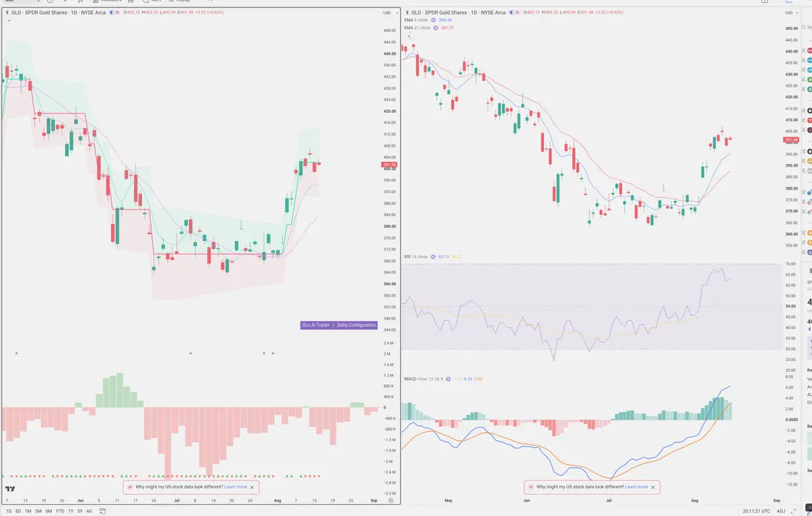Expand the indicator legend chevron on left chart

8,21
